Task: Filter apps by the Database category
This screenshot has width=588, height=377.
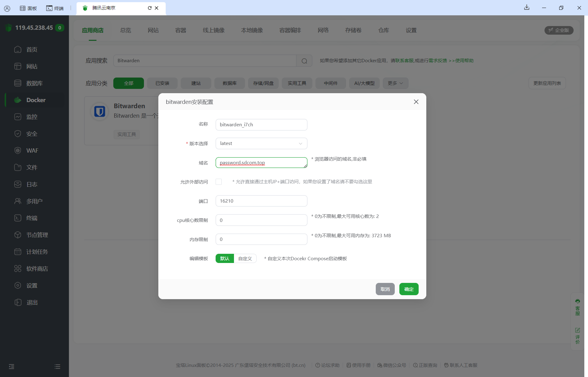Action: point(229,83)
